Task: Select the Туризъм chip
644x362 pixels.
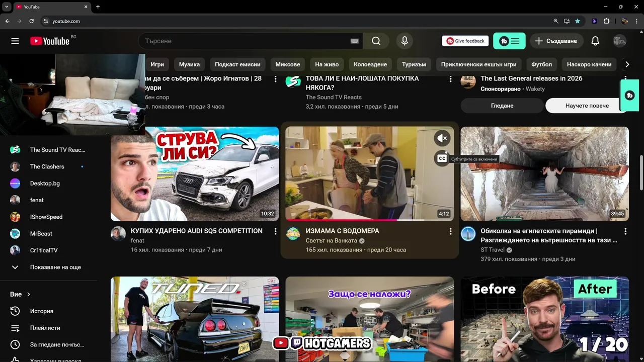Action: click(x=414, y=64)
